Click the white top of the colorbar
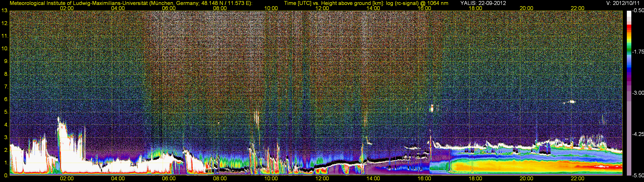 click(x=629, y=14)
